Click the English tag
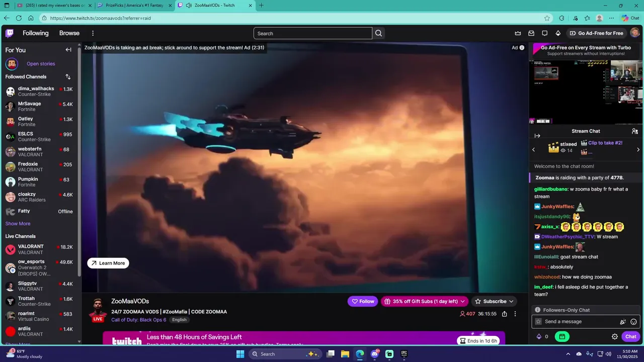This screenshot has height=362, width=644. coord(179,320)
